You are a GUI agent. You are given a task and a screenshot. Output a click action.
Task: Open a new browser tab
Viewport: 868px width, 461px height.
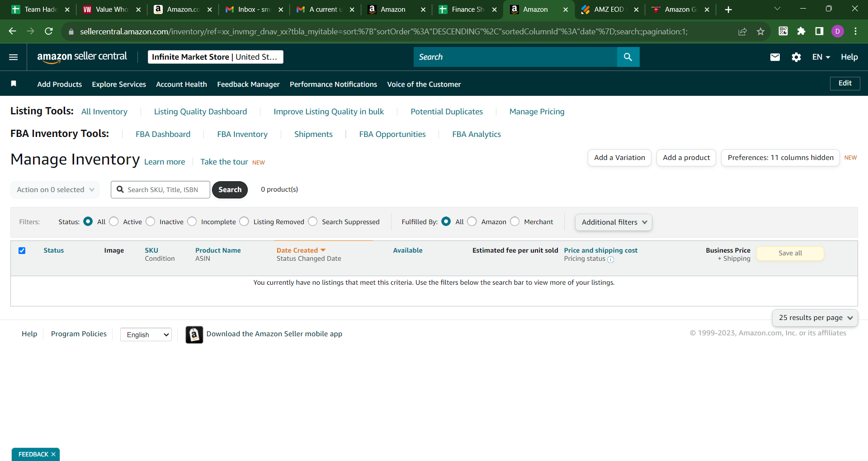click(728, 9)
